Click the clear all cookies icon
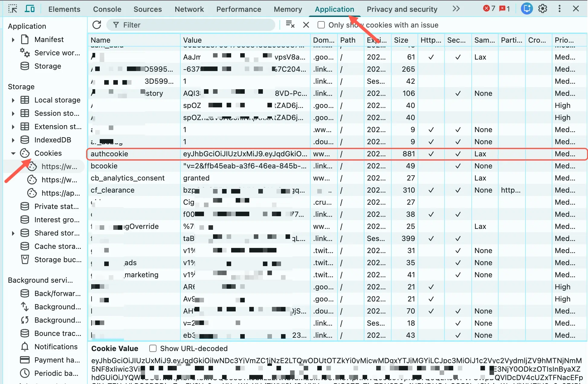Image resolution: width=588 pixels, height=384 pixels. point(290,25)
